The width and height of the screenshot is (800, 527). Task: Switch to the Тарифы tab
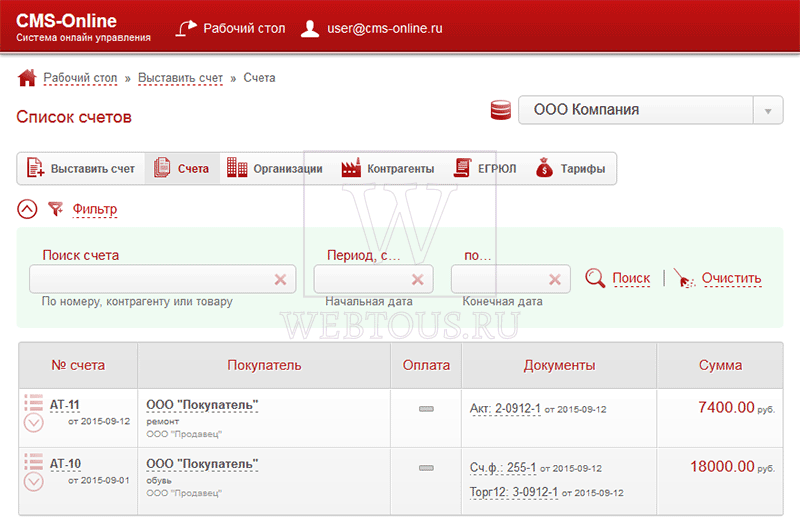click(570, 168)
